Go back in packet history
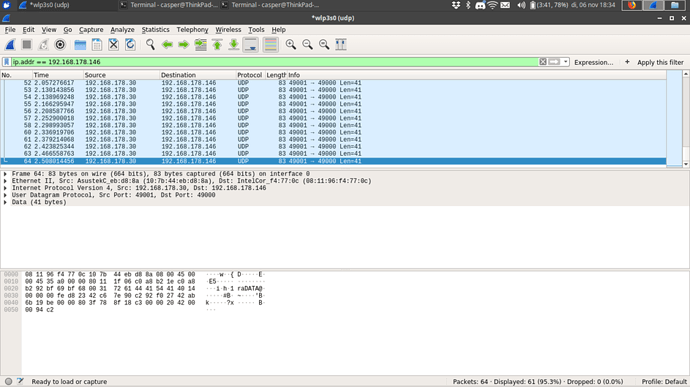Viewport: 690px width, 387px height. [167, 44]
